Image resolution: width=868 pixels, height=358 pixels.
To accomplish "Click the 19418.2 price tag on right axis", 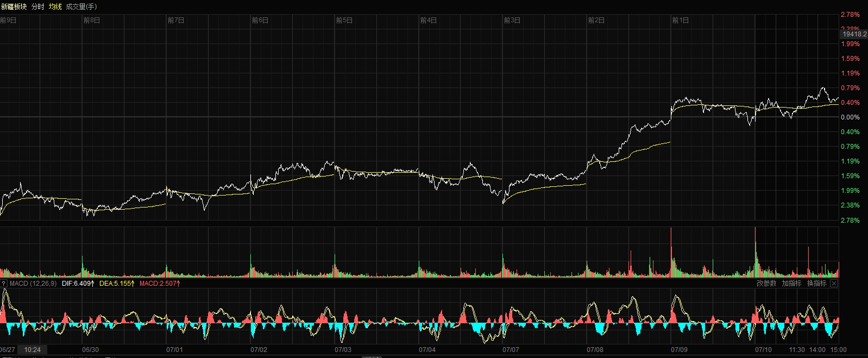I will click(x=854, y=34).
